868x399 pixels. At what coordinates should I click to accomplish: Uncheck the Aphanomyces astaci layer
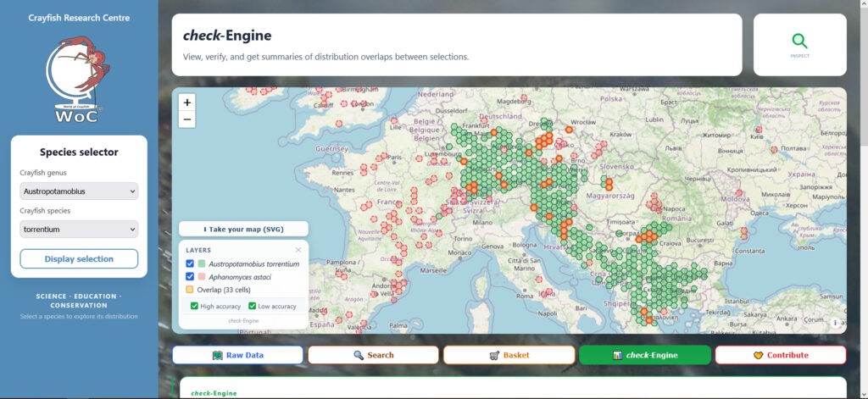click(190, 276)
